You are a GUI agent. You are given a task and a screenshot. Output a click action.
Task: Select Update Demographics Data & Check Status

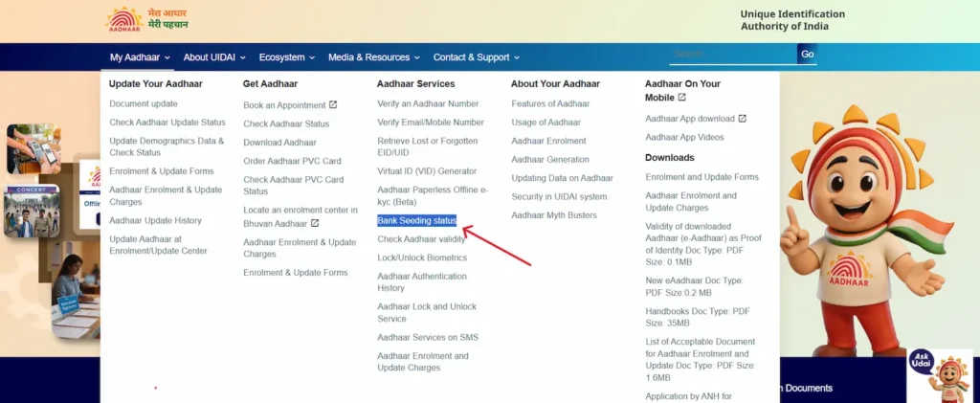167,146
